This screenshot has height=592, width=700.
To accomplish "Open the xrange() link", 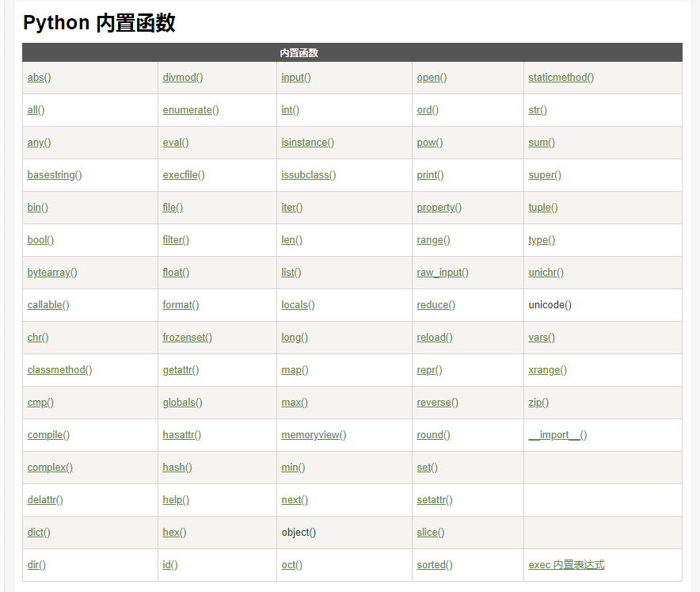I will pyautogui.click(x=548, y=370).
